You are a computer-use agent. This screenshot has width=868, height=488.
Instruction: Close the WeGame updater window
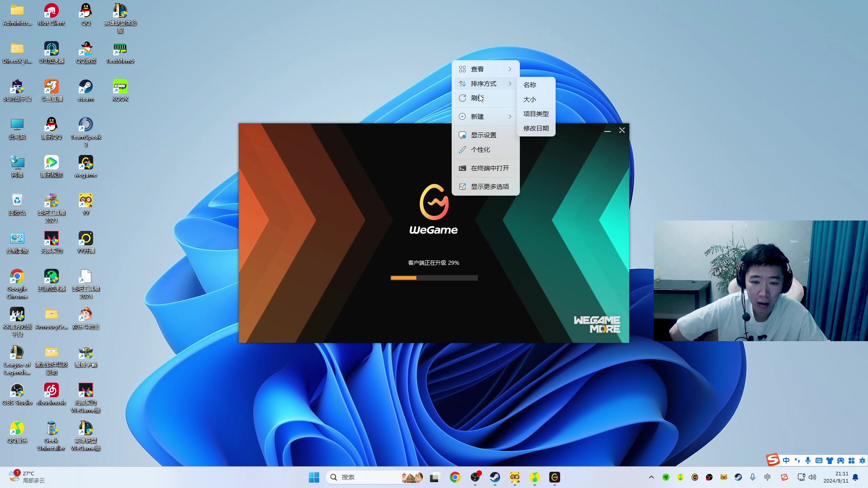[x=622, y=131]
